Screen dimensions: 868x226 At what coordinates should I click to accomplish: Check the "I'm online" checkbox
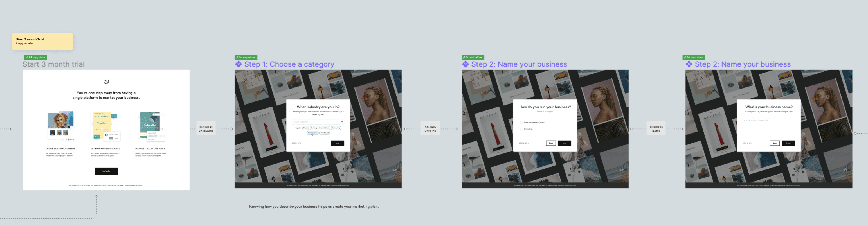click(521, 129)
